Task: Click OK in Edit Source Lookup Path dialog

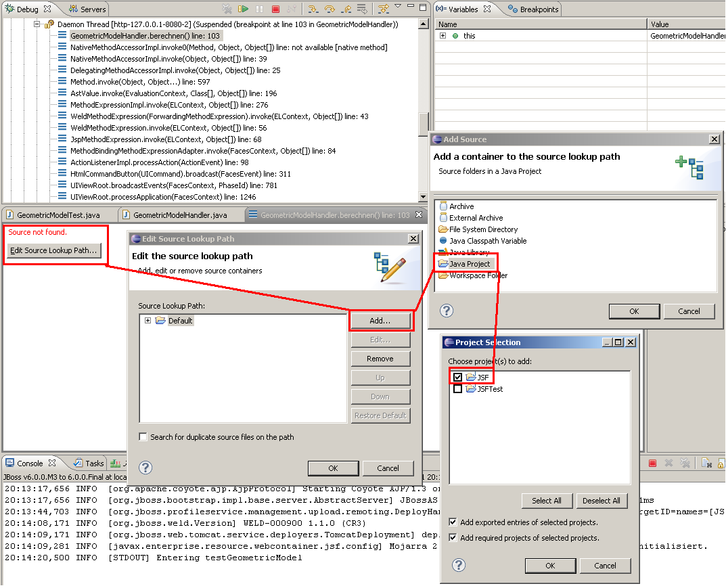Action: pos(333,468)
